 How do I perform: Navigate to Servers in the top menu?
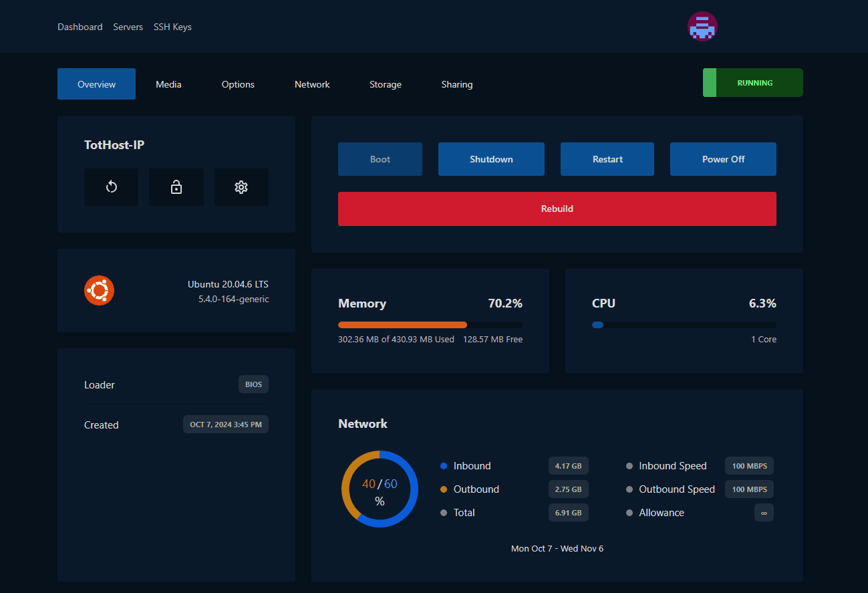pos(128,27)
